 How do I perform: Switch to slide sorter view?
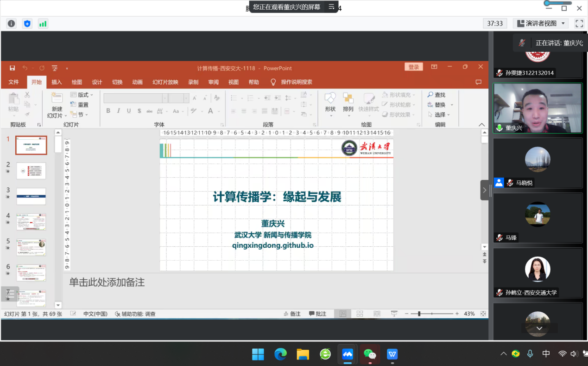[x=360, y=314]
